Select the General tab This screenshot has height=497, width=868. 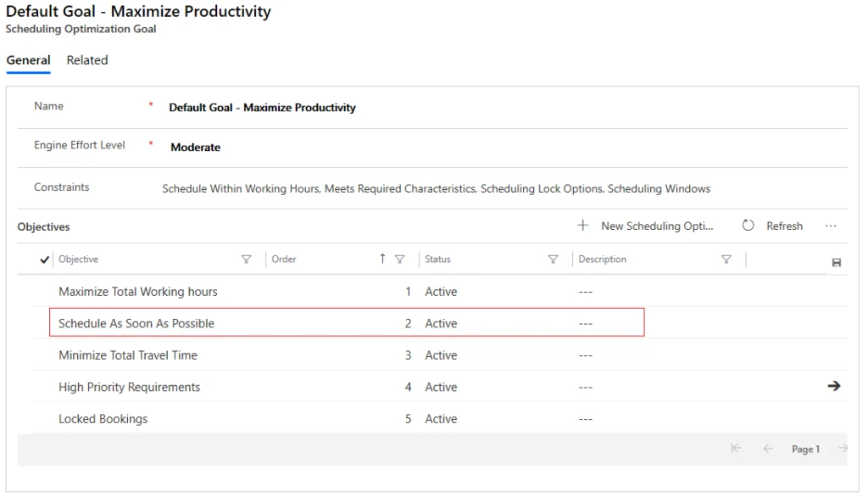coord(28,60)
